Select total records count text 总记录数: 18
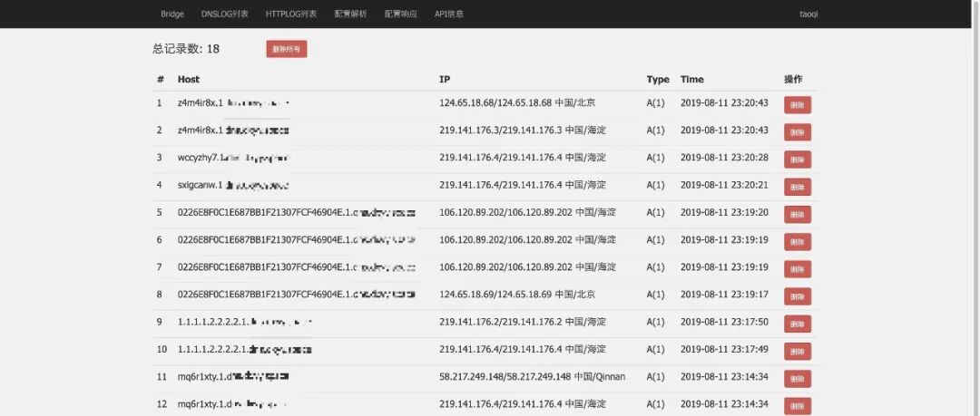 point(186,49)
